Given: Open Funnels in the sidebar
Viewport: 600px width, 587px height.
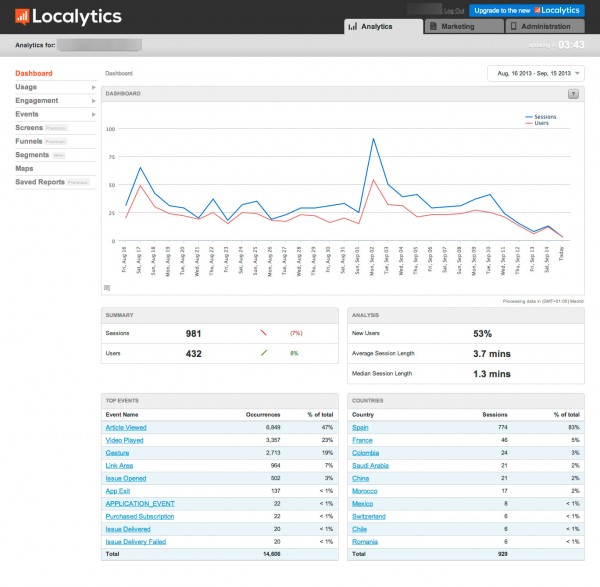Looking at the screenshot, I should pos(29,141).
